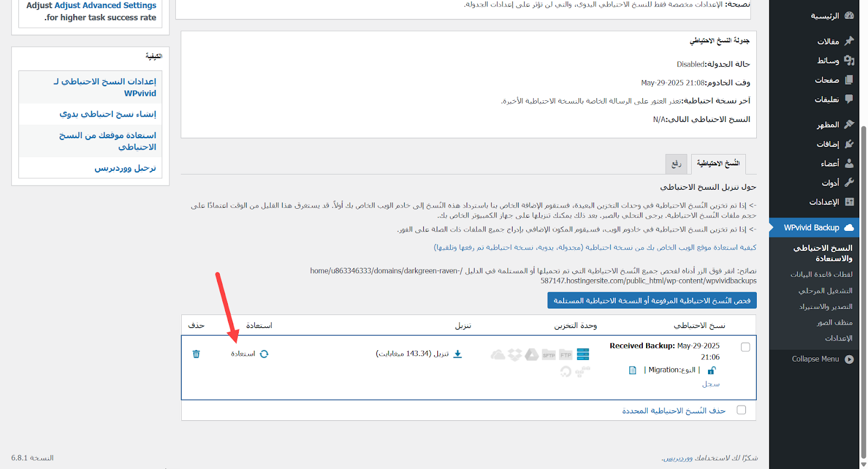Open the لقطات قاعدة البيانات submenu item
This screenshot has height=469, width=868.
(x=821, y=274)
